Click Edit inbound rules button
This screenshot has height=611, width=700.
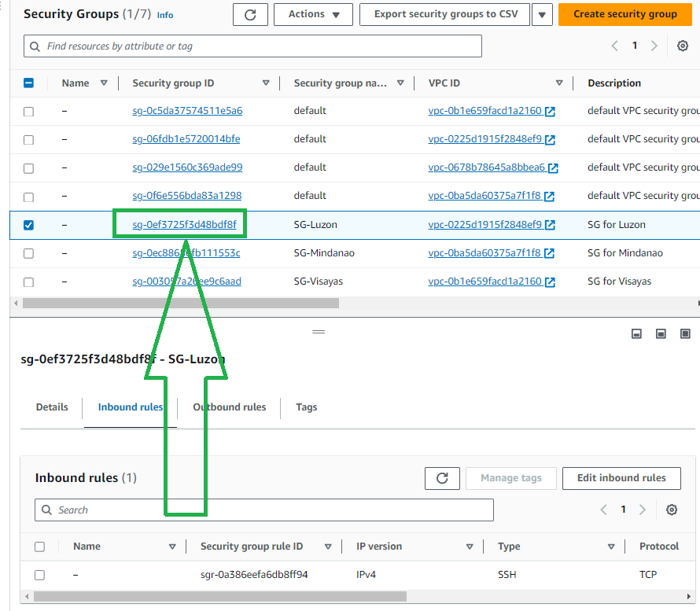point(621,478)
